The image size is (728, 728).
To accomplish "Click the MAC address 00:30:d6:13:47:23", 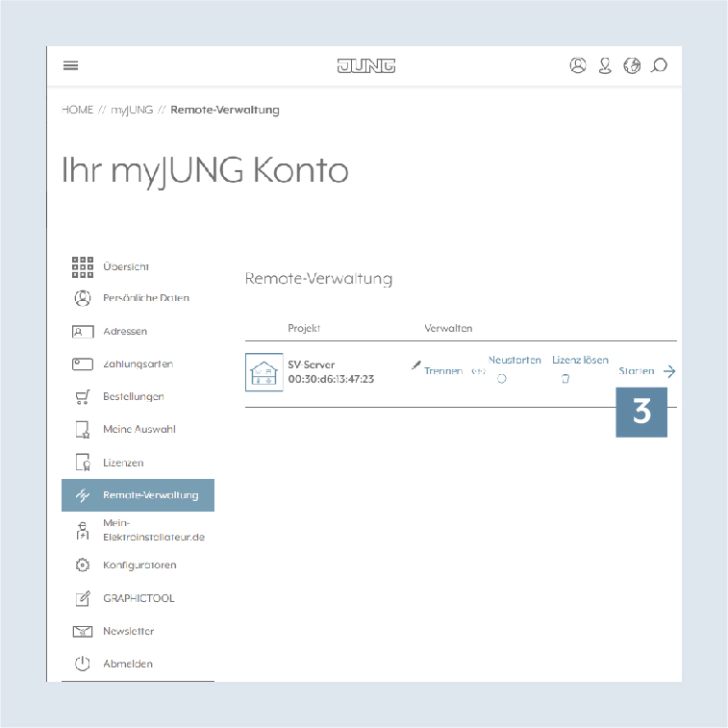I will pos(331,379).
